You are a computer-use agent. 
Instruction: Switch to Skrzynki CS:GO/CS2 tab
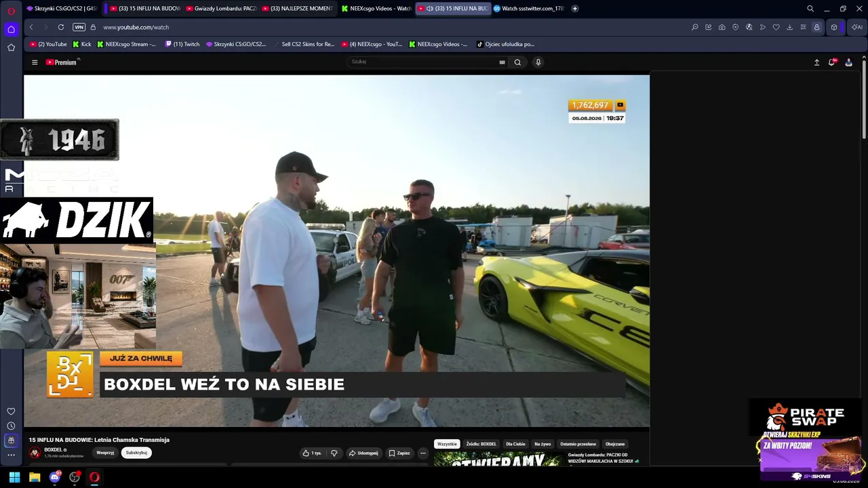[62, 9]
